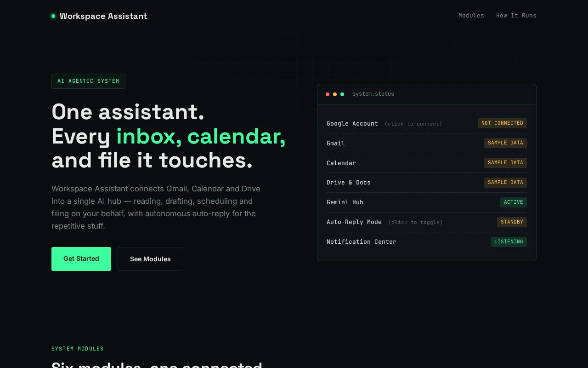This screenshot has width=588, height=368.
Task: Click the SAMPLE DATA badge beside Gmail
Action: [x=505, y=143]
